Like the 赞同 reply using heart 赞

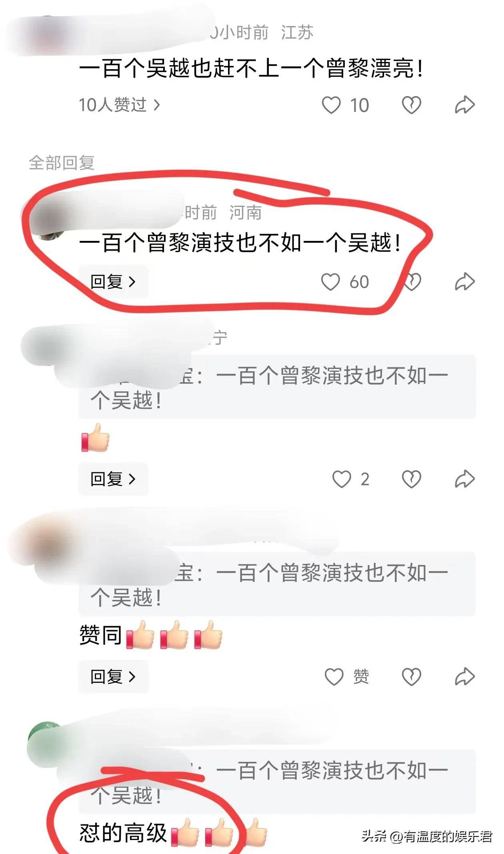pos(347,677)
